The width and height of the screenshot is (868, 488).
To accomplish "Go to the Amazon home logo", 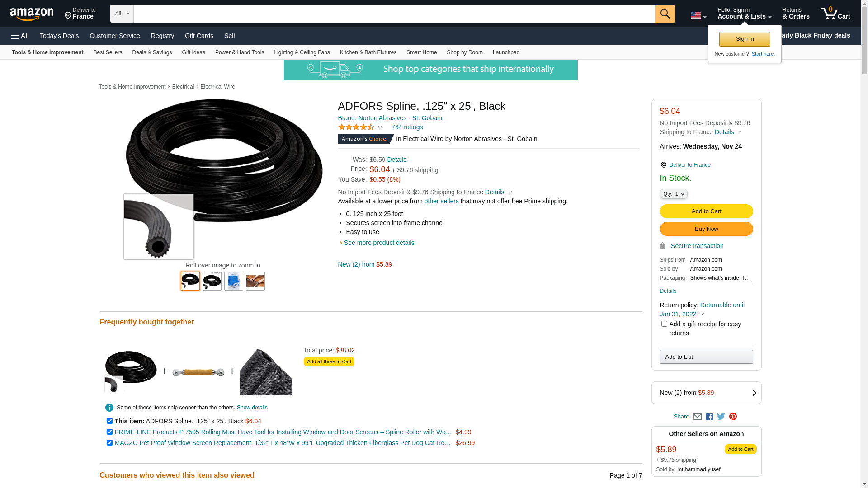I will coord(32,14).
